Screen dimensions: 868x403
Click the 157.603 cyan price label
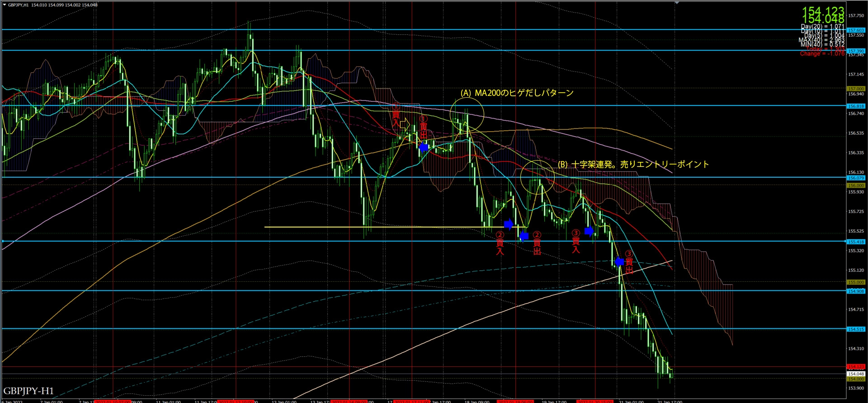856,30
